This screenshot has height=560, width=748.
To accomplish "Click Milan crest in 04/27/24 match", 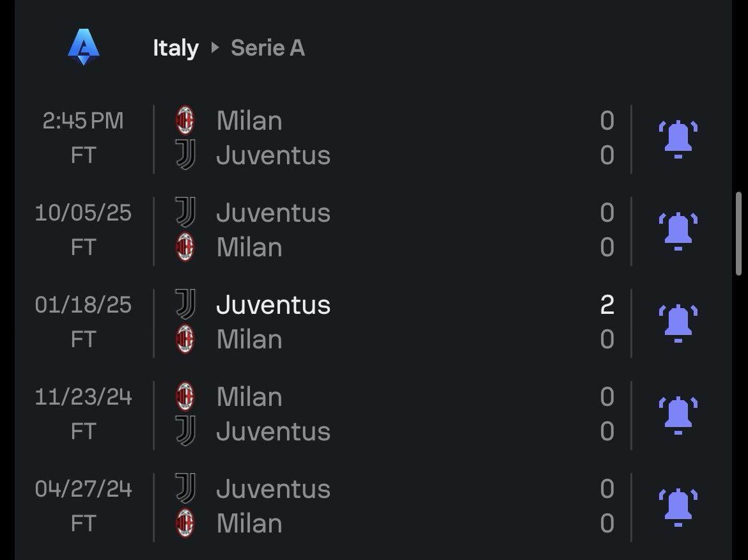I will click(185, 524).
